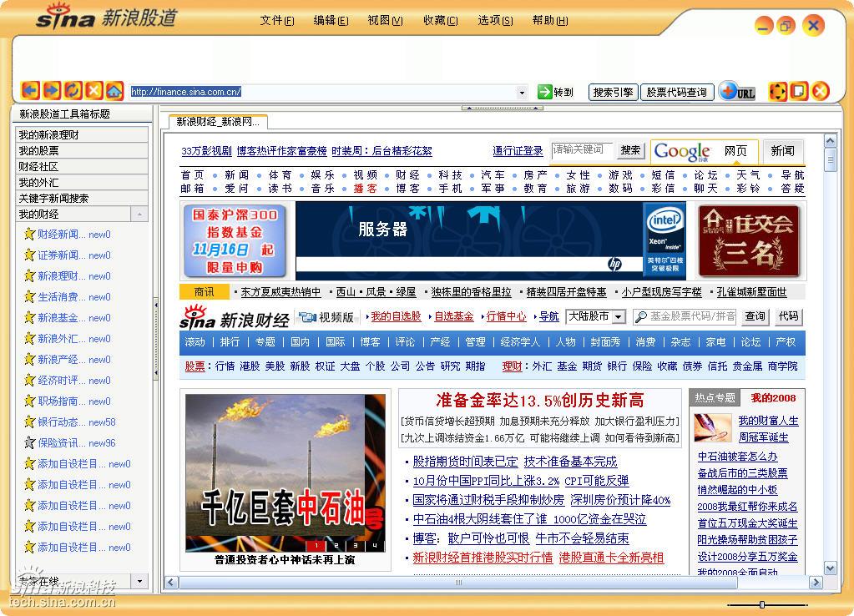
Task: Click the 国泰沪深300 指数基金 ad banner
Action: click(235, 240)
